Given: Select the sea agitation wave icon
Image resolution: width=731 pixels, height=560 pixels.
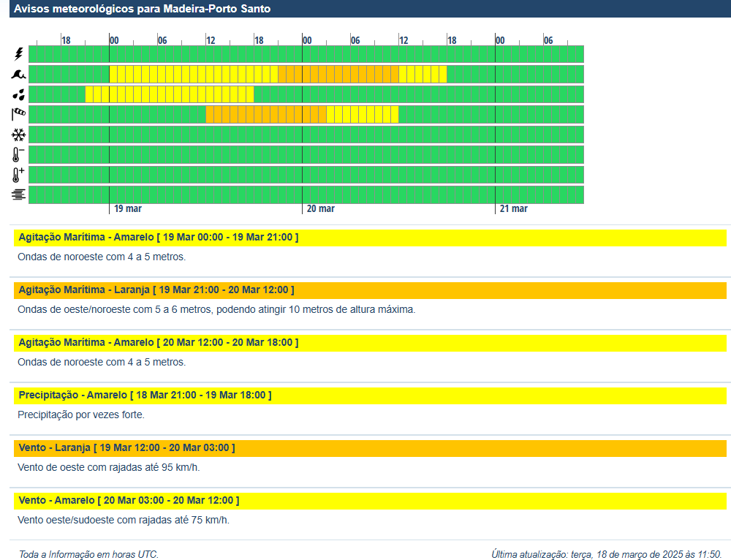Looking at the screenshot, I should click(18, 74).
